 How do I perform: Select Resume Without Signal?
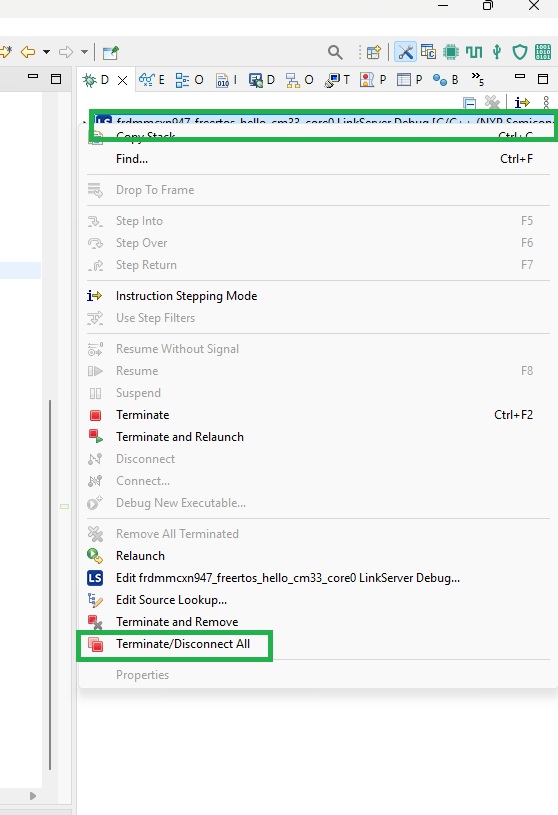[x=318, y=349]
